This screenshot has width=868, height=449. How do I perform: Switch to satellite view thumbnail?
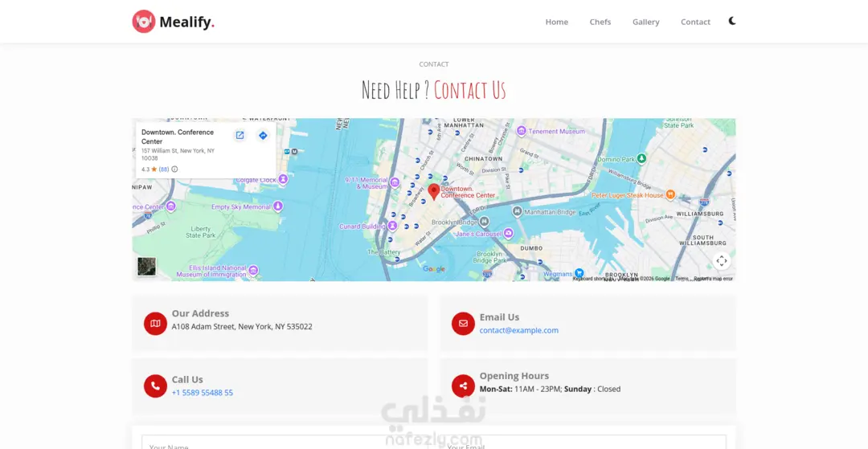pos(147,267)
